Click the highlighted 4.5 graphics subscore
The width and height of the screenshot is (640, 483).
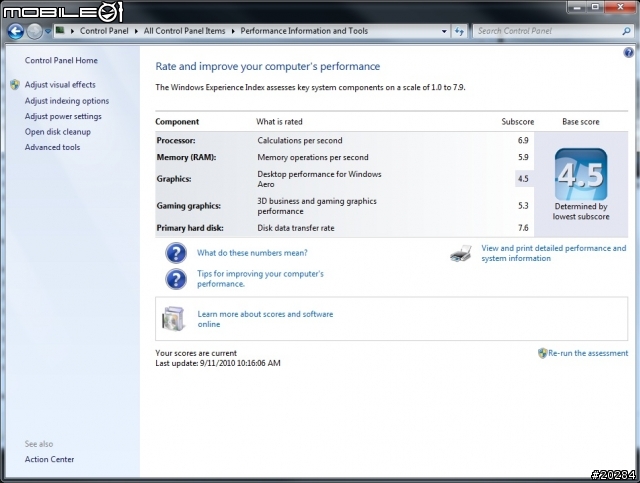pos(523,179)
